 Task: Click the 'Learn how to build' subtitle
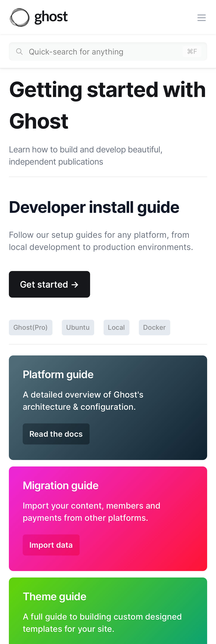(86, 156)
